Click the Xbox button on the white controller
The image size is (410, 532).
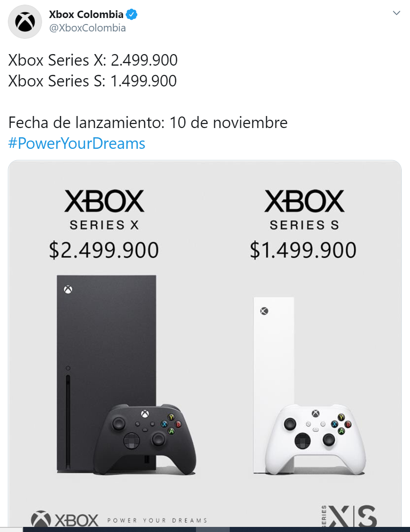[315, 414]
